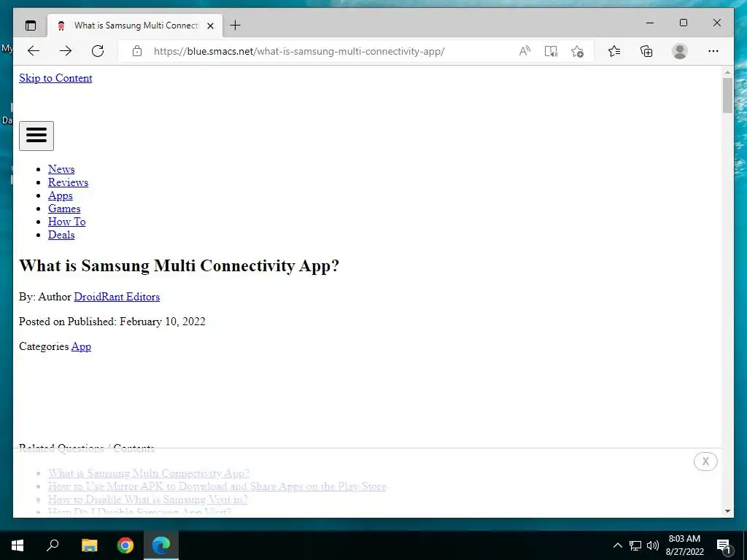Open the taskbar clock and calendar
Image resolution: width=747 pixels, height=560 pixels.
pos(684,545)
